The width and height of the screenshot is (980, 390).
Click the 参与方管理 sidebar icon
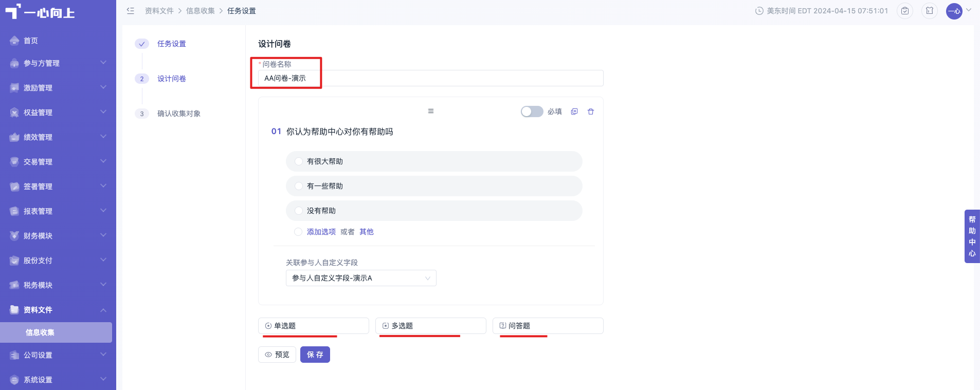coord(14,63)
